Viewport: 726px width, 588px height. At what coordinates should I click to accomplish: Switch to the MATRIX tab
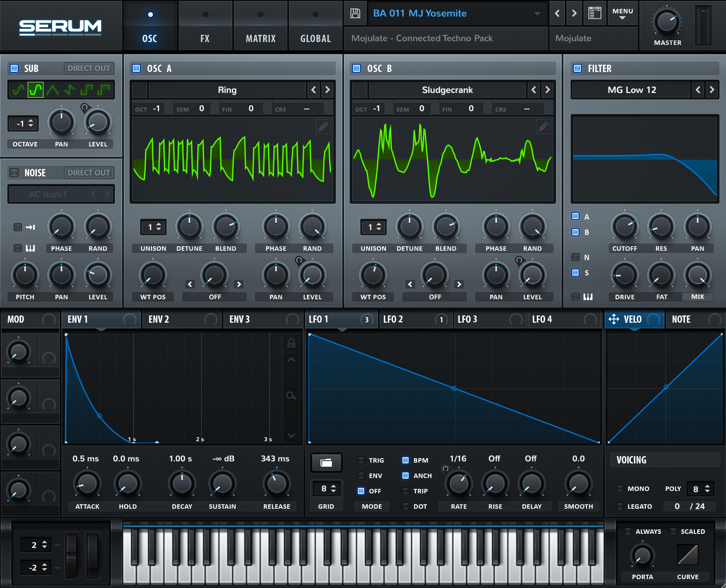(261, 26)
